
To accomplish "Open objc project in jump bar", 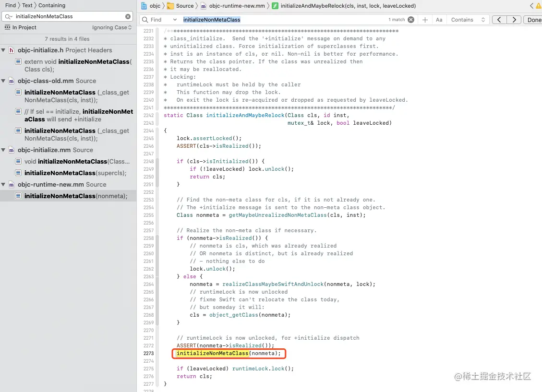I will point(155,6).
